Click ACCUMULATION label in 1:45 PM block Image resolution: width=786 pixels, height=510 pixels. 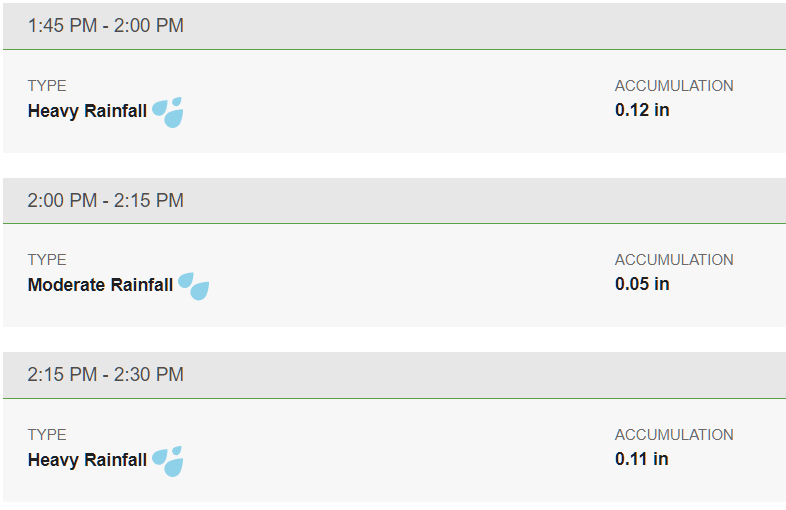coord(674,86)
